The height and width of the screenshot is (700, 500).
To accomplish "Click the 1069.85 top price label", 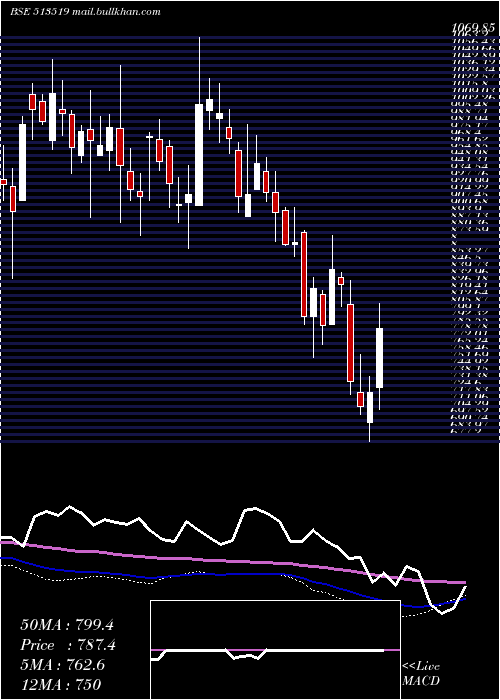I will 474,28.
